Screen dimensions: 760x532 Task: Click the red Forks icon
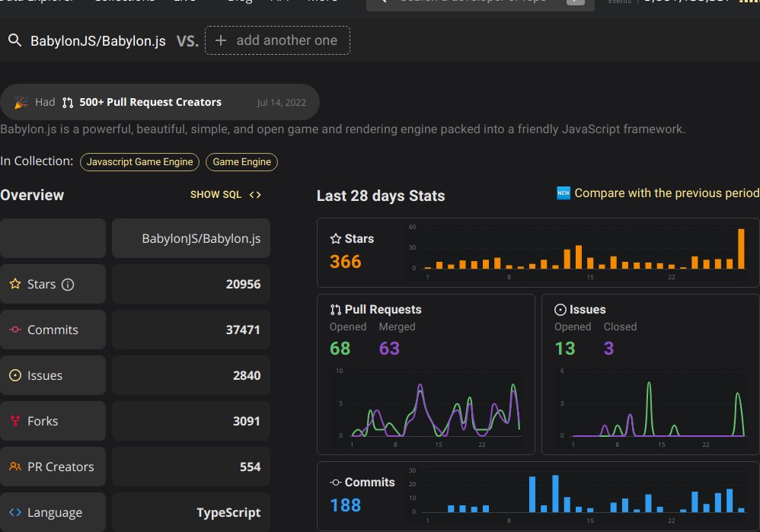pyautogui.click(x=15, y=421)
